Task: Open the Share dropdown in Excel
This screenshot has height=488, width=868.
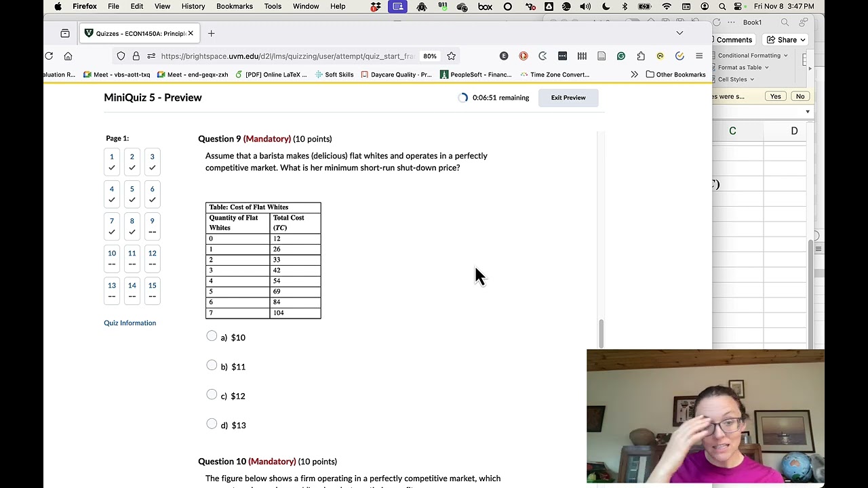Action: 785,40
